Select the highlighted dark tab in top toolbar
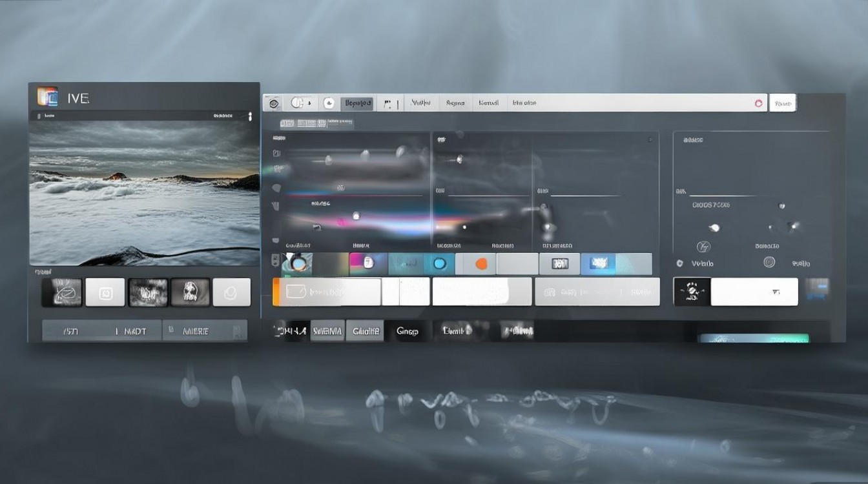Screen dimensions: 868x484 [357, 103]
